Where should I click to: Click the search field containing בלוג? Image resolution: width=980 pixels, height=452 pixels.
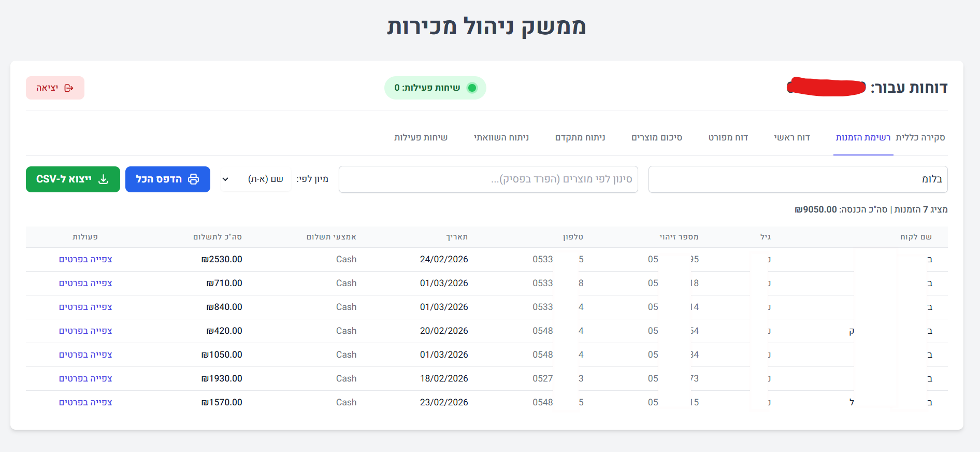pyautogui.click(x=798, y=179)
